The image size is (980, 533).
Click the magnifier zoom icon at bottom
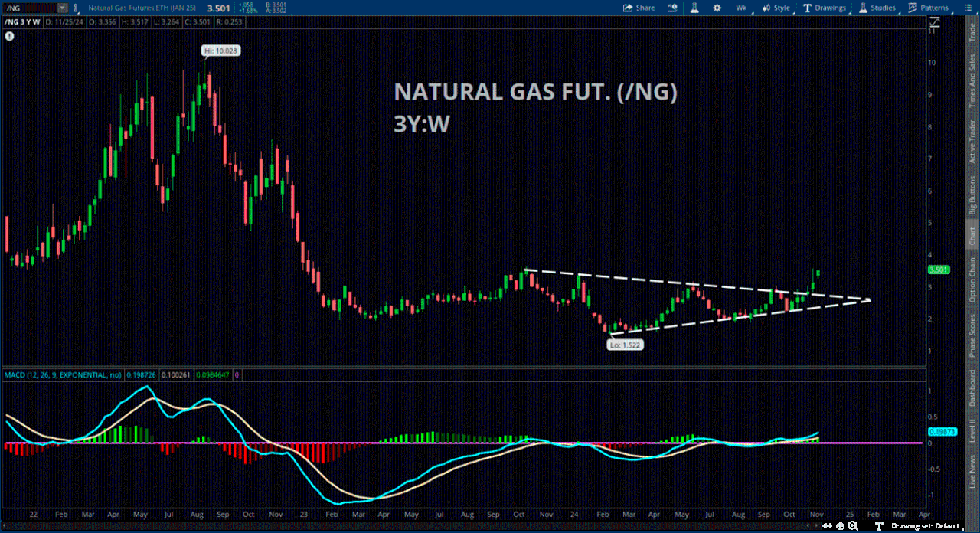[852, 526]
